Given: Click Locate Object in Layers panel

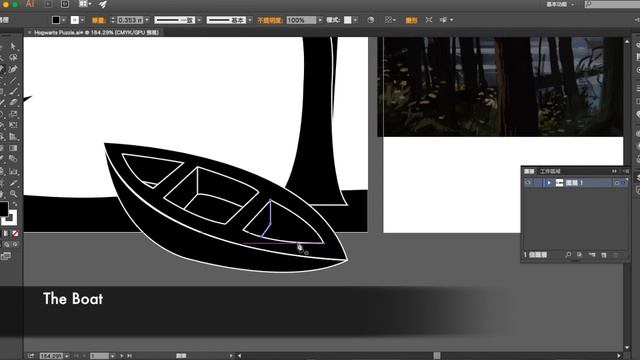Looking at the screenshot, I should tap(568, 255).
